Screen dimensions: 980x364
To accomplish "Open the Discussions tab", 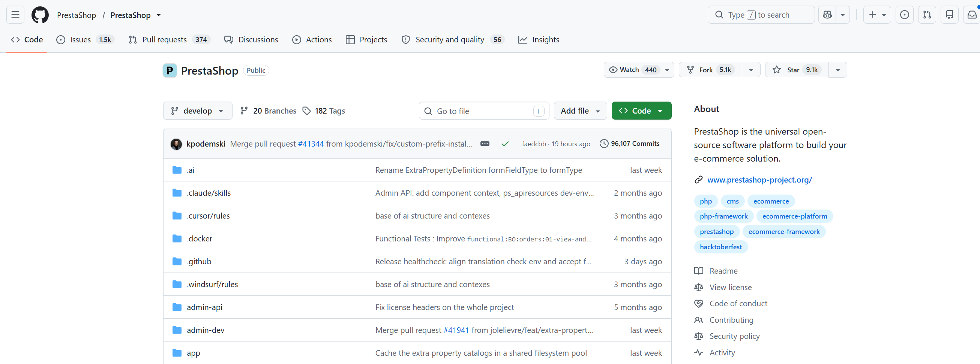I will tap(251, 40).
